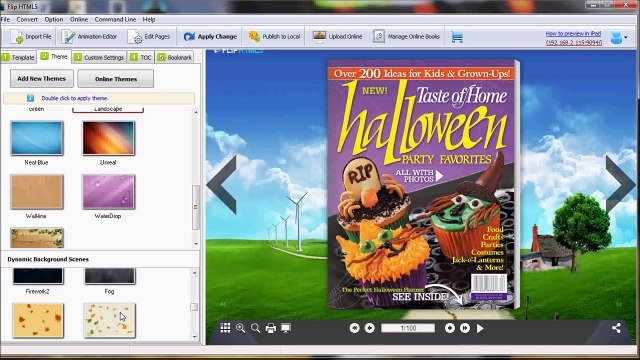Open Edit Pages tool

tap(149, 37)
